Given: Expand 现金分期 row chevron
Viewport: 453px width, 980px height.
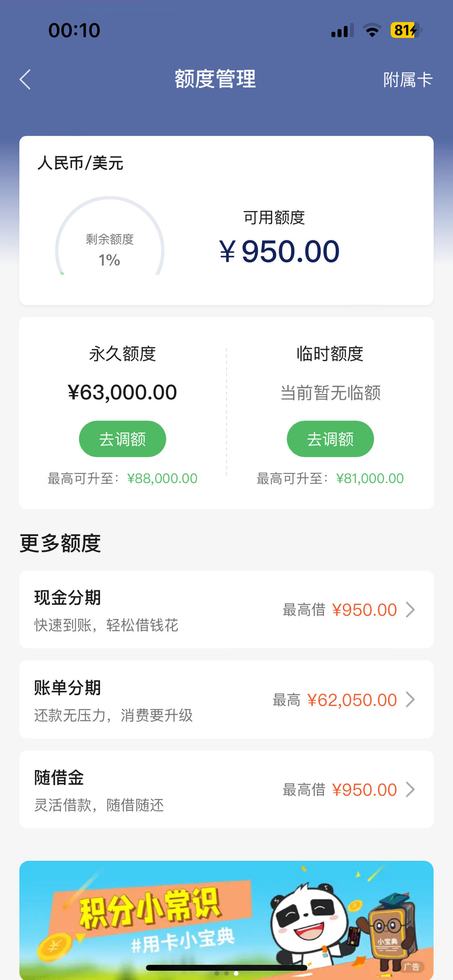Looking at the screenshot, I should pos(410,609).
